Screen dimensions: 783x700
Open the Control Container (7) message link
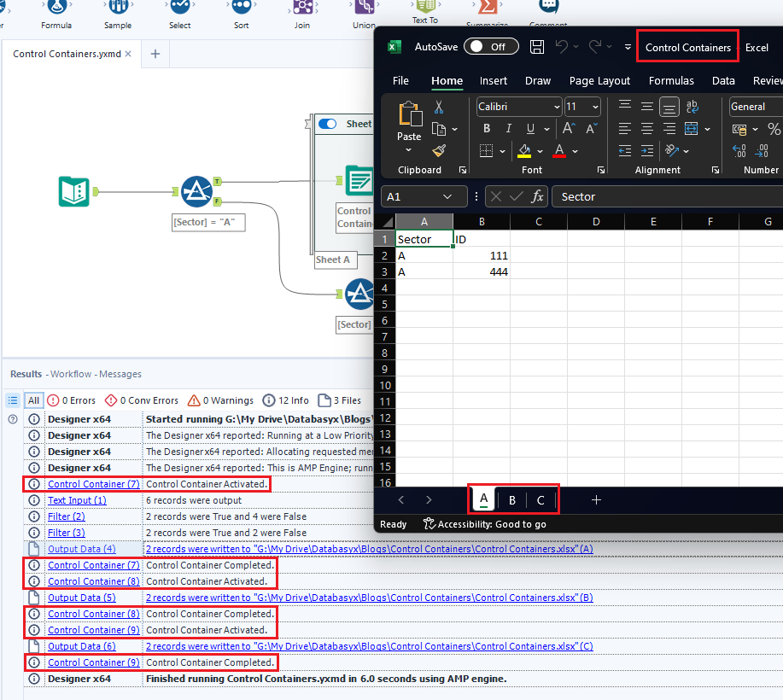(x=93, y=483)
